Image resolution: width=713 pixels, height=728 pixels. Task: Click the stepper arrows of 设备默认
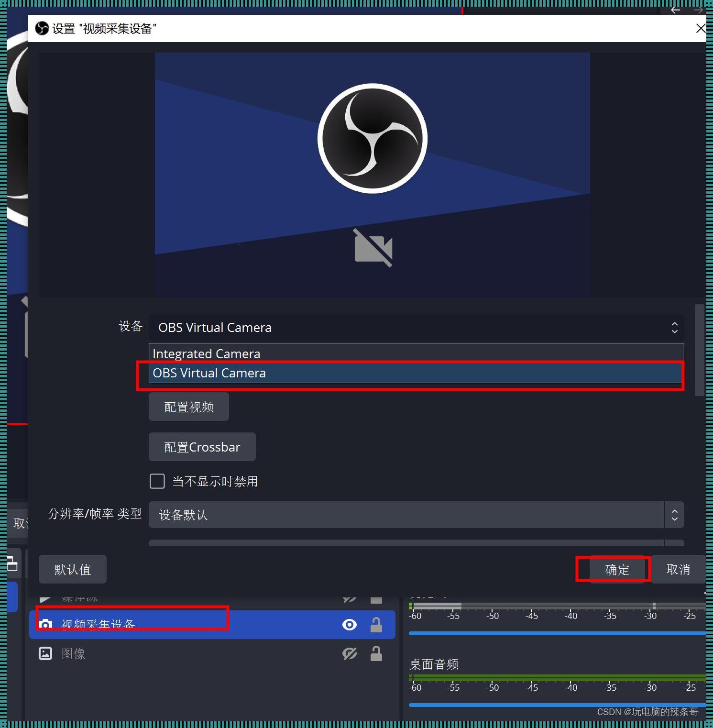point(674,515)
